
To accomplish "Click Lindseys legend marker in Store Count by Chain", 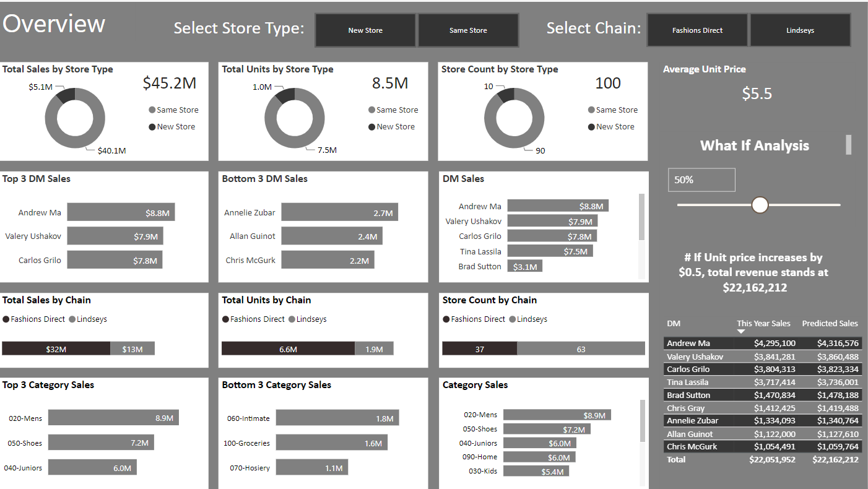I will click(x=513, y=319).
